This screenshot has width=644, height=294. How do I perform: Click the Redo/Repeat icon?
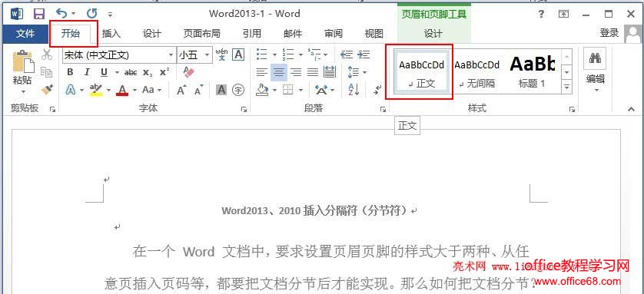[91, 14]
